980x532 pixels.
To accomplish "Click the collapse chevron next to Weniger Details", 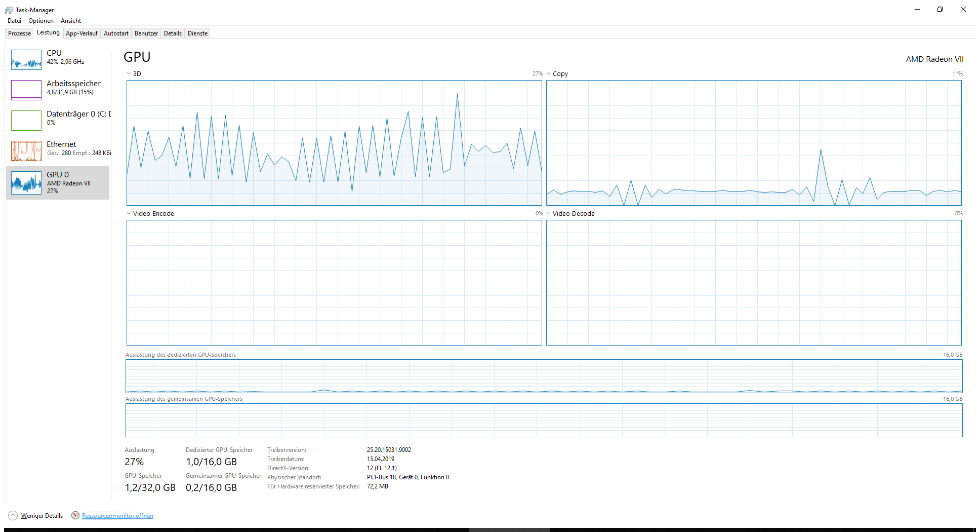I will point(14,515).
